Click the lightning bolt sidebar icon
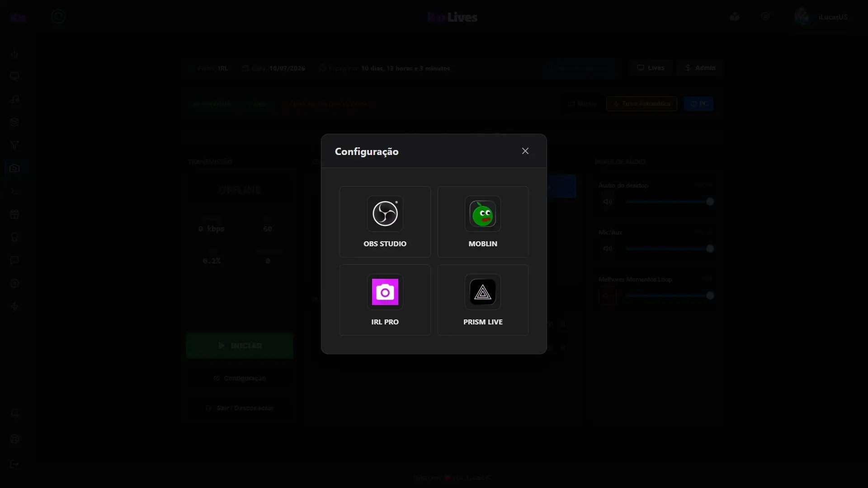Viewport: 868px width, 488px height. (x=14, y=306)
